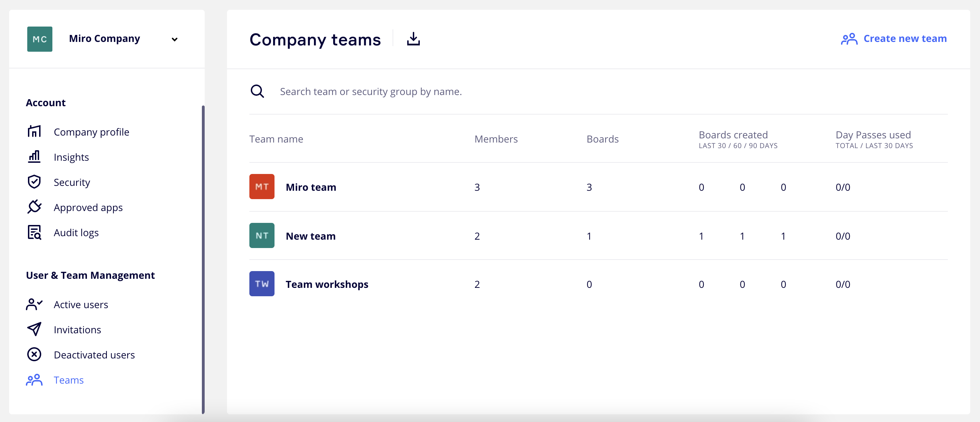Open the Active users menu item
The width and height of the screenshot is (980, 422).
[81, 304]
